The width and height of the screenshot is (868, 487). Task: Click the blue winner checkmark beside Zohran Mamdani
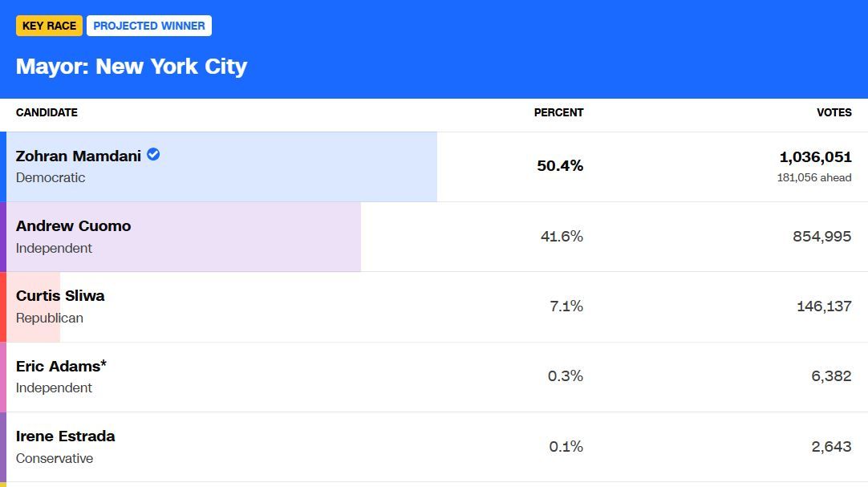(x=153, y=155)
